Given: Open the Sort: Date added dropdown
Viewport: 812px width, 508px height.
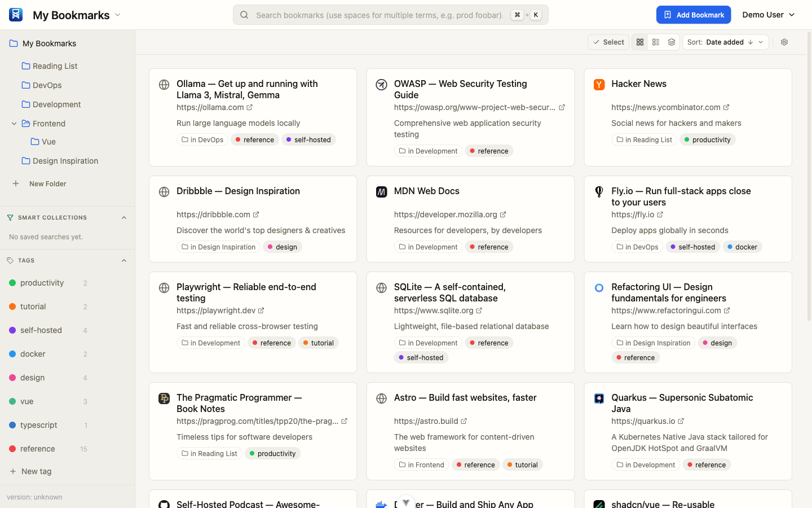Looking at the screenshot, I should click(725, 42).
